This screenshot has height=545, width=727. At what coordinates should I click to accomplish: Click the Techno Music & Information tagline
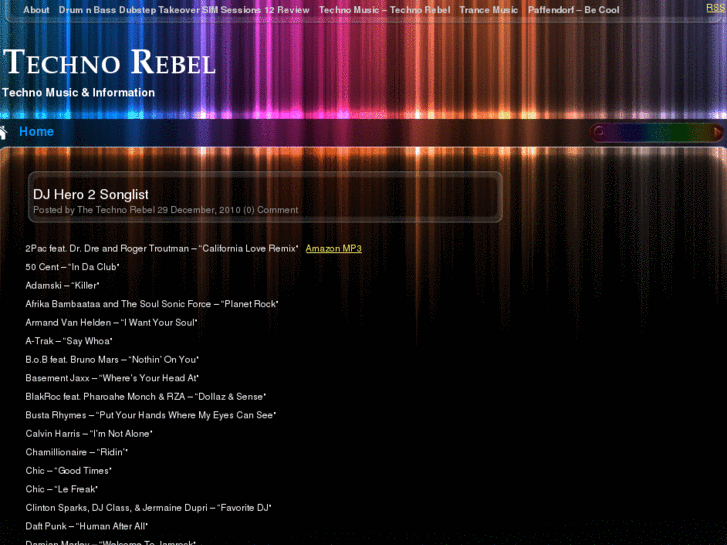pos(78,93)
